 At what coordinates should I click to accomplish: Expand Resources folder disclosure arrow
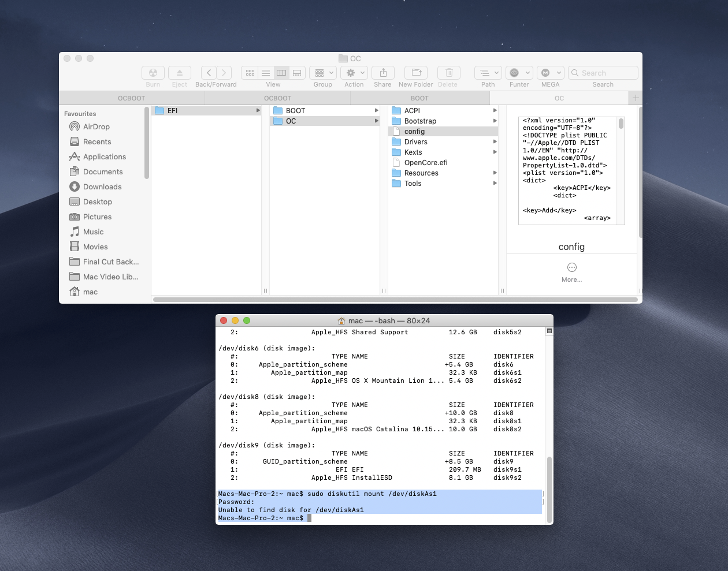pyautogui.click(x=495, y=173)
